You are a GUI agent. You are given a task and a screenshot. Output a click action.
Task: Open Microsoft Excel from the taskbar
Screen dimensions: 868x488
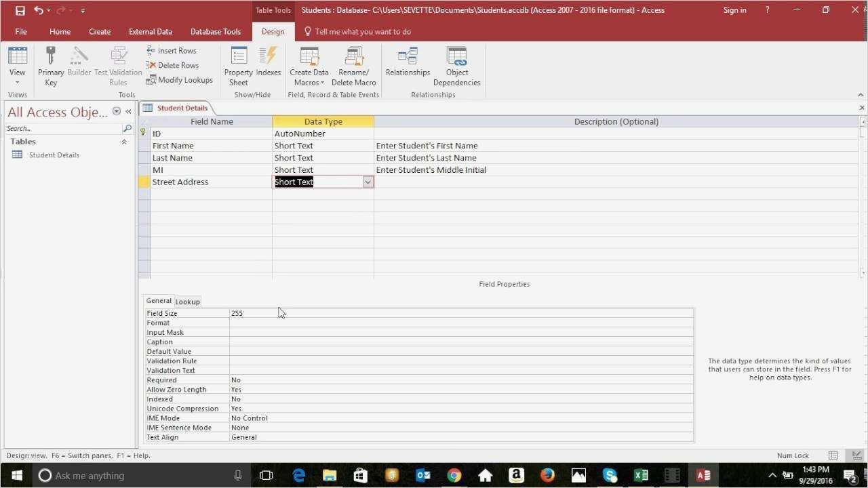click(641, 475)
